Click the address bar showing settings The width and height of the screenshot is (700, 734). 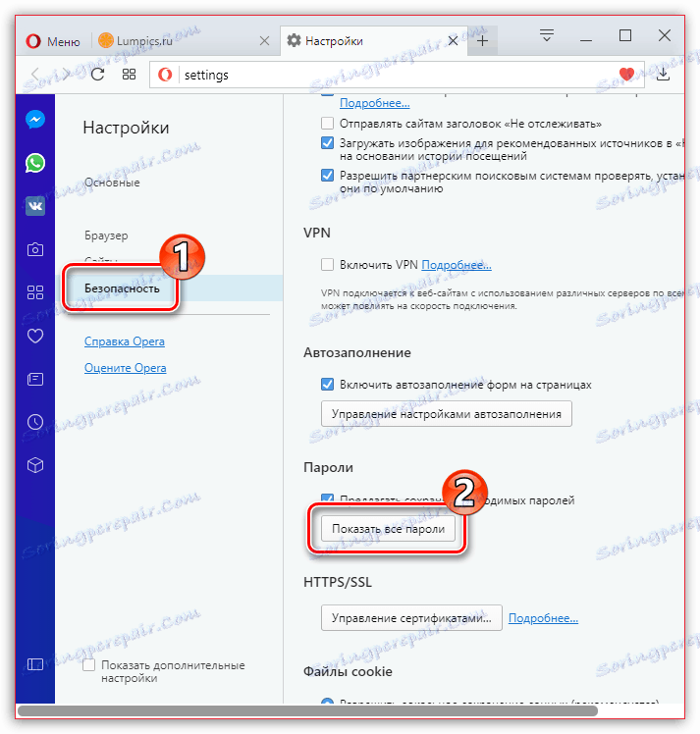point(397,75)
